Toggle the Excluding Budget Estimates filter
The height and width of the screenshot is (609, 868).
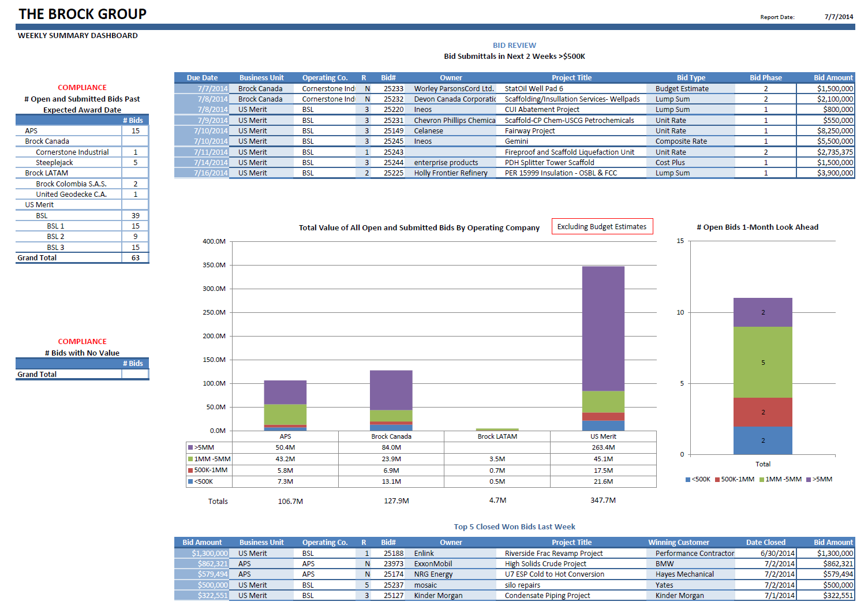[602, 226]
